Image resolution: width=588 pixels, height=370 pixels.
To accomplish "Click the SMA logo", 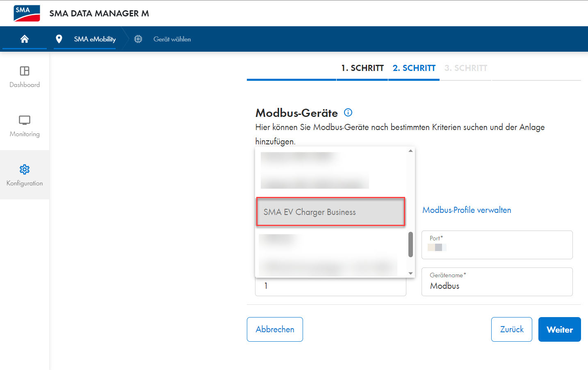I will [27, 13].
